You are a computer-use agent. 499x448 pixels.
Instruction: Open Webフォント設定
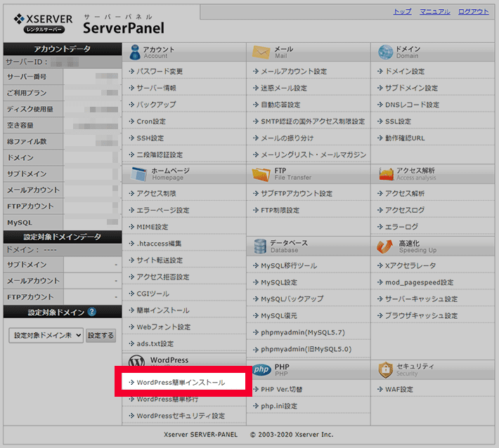(164, 327)
